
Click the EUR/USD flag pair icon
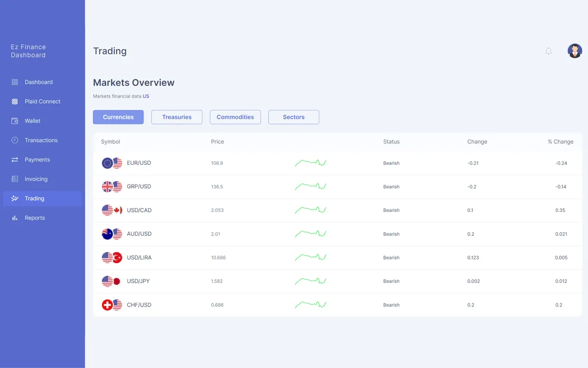pos(112,163)
